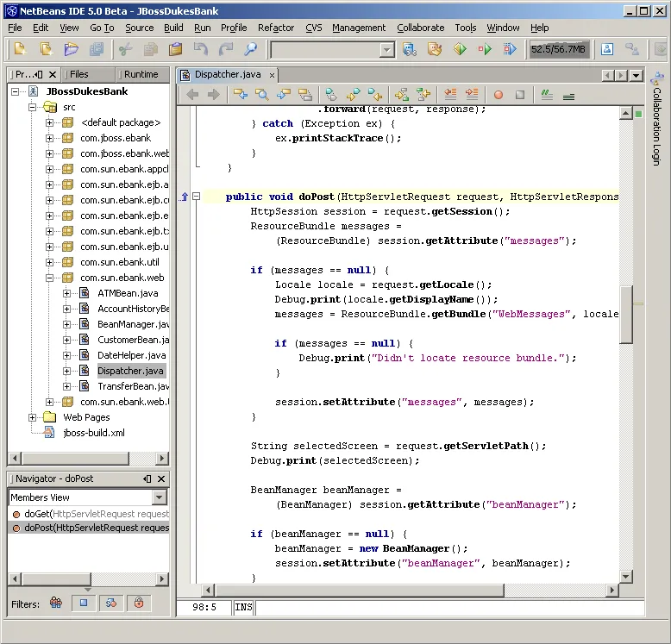Expand the Web Pages folder
The width and height of the screenshot is (671, 644).
(33, 417)
